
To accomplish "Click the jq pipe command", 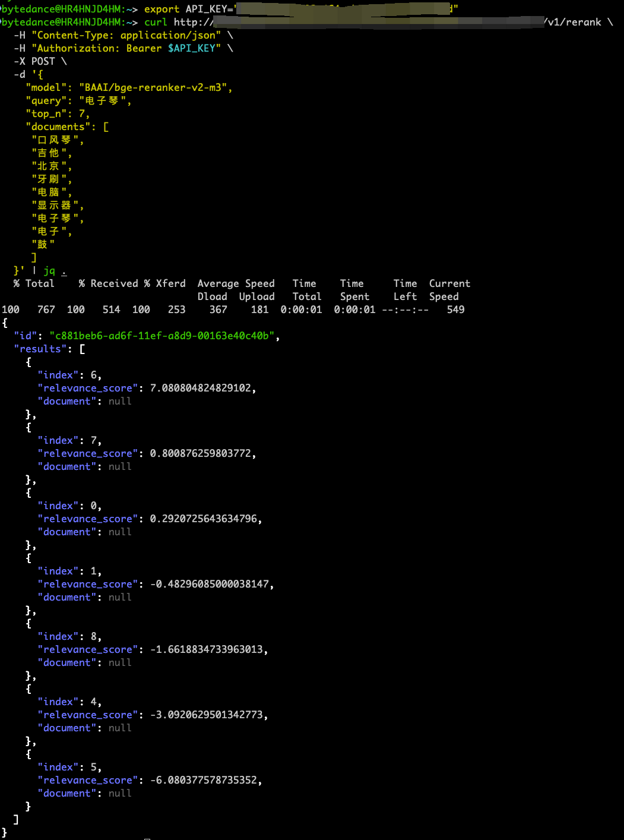I will point(50,270).
